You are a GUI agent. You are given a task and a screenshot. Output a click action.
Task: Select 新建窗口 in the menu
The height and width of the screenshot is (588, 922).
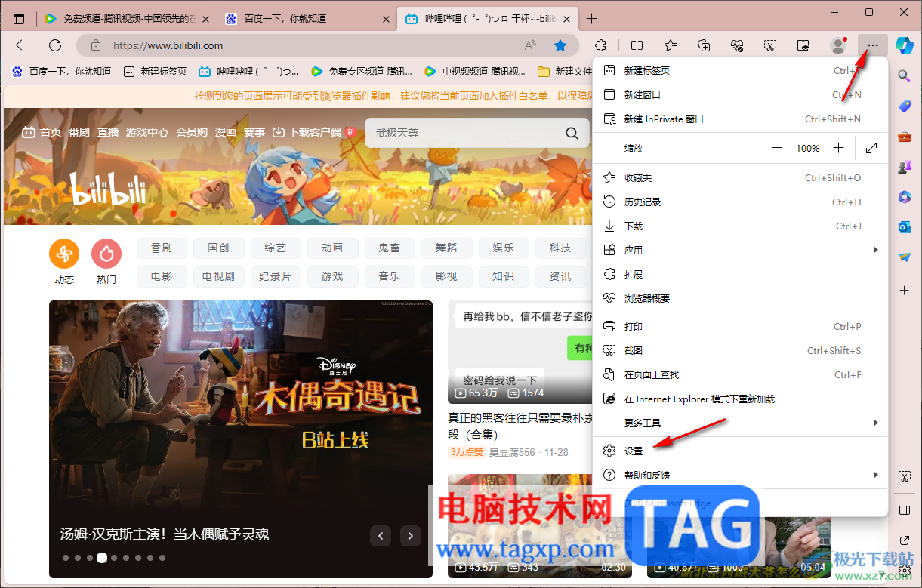click(740, 95)
